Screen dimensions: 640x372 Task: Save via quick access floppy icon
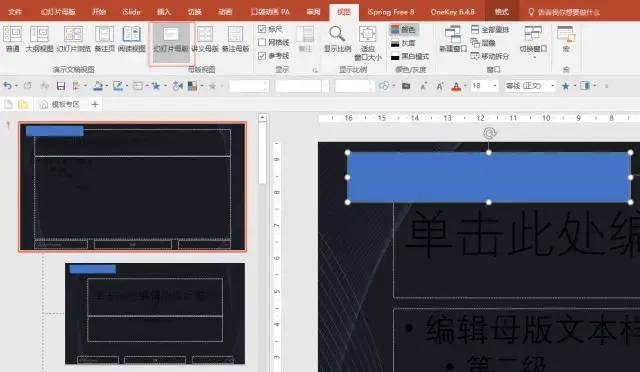[x=61, y=86]
